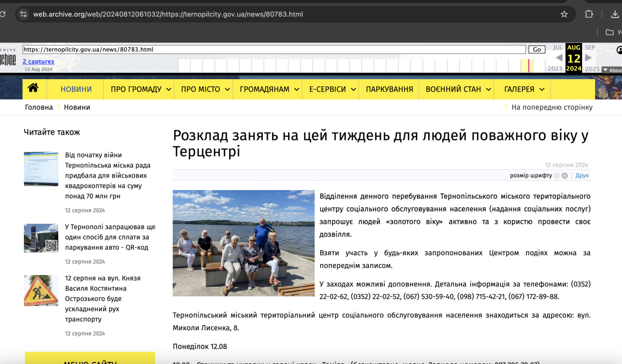
Task: Open the browser Extensions puzzle icon
Action: pyautogui.click(x=589, y=14)
